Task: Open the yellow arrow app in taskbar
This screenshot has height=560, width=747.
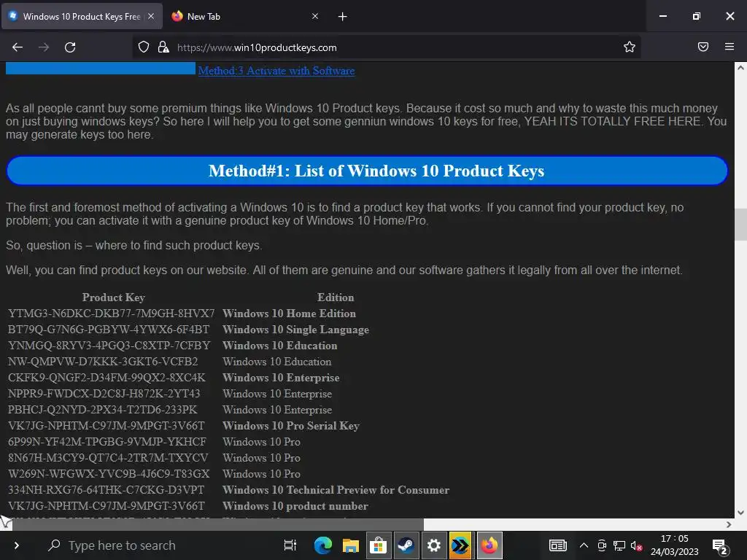Action: coord(461,545)
